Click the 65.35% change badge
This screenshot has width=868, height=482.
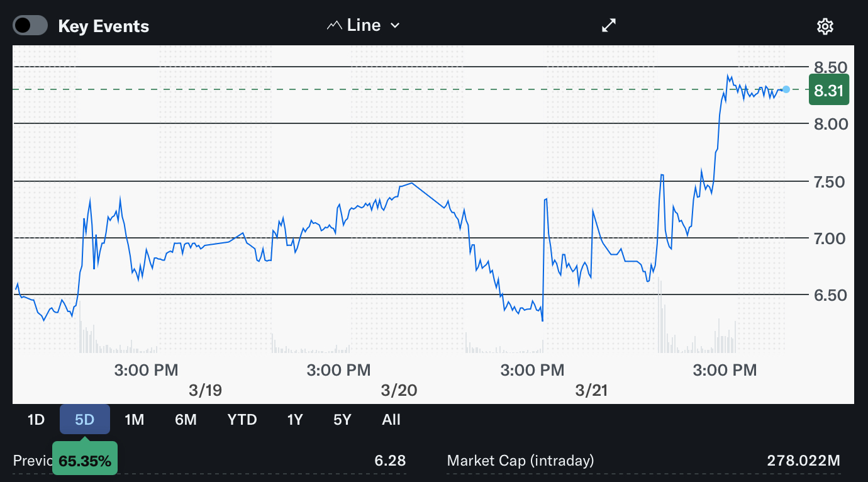[x=84, y=461]
